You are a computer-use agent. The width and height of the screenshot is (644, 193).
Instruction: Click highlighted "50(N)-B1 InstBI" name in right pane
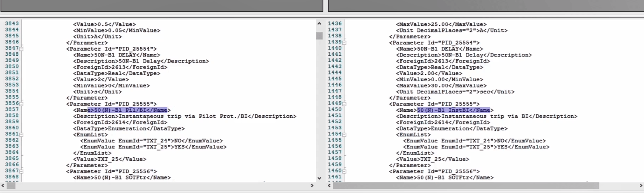pos(453,110)
